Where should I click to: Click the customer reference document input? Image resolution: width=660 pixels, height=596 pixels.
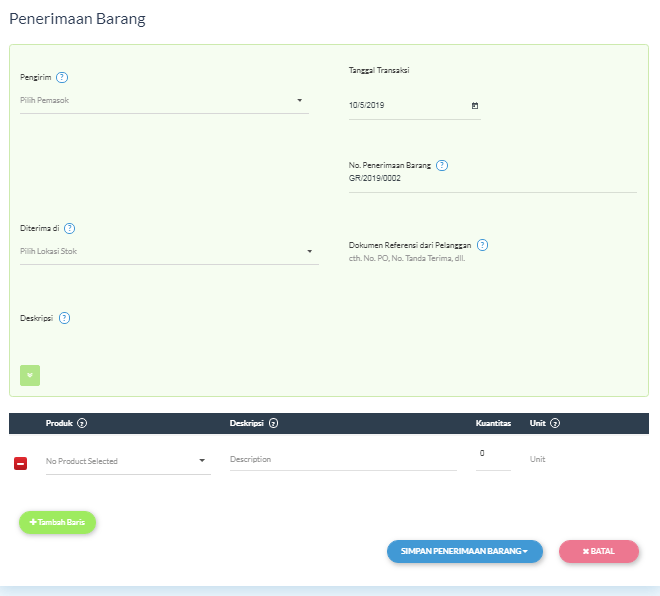492,258
